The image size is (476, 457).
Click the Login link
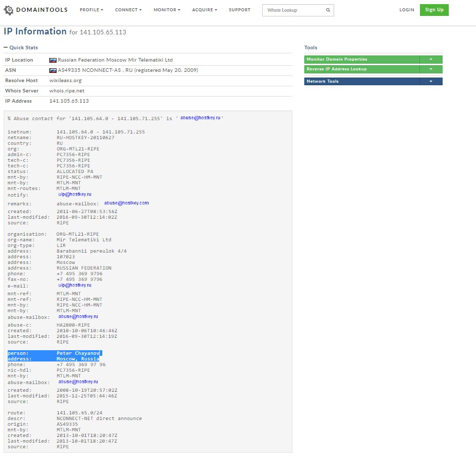click(407, 10)
